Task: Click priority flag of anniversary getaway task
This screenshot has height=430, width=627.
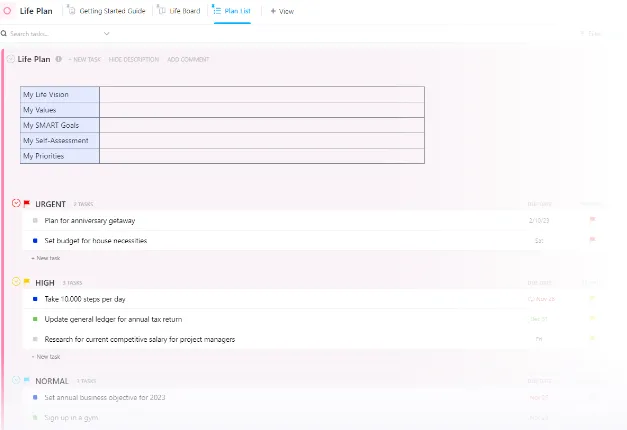Action: tap(593, 219)
